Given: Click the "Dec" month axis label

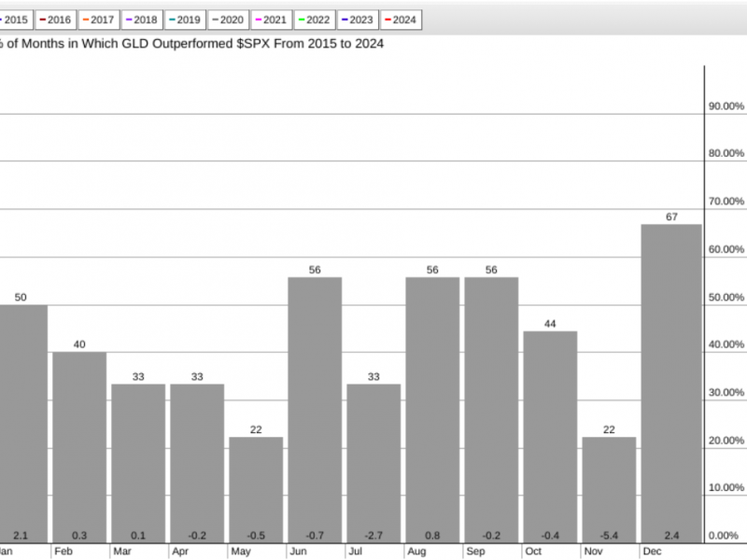Looking at the screenshot, I should [x=652, y=552].
